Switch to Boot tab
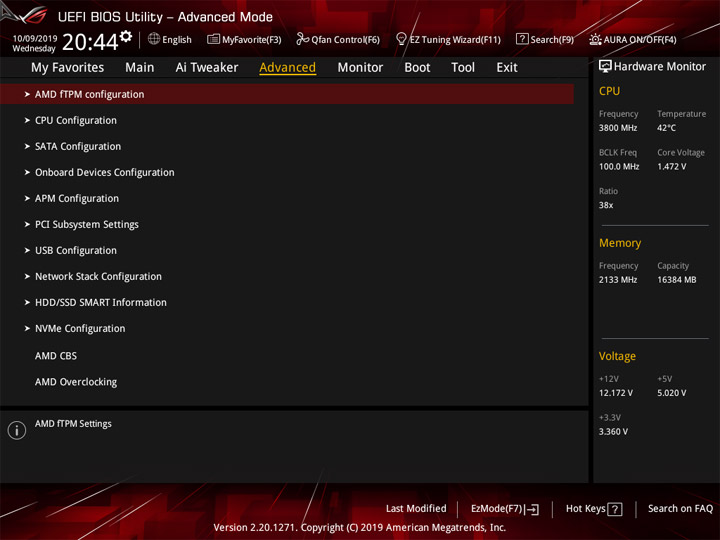 (417, 68)
